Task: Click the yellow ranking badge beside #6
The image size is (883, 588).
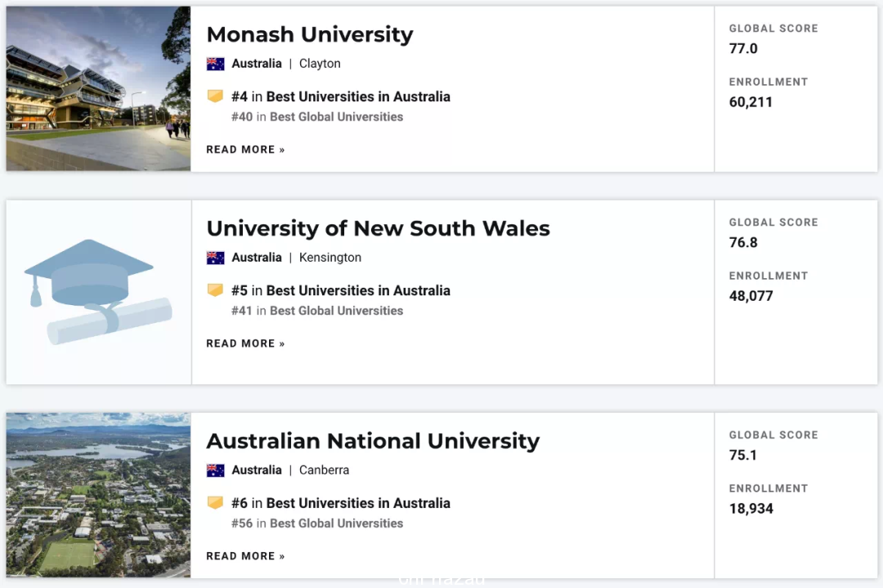Action: tap(215, 502)
